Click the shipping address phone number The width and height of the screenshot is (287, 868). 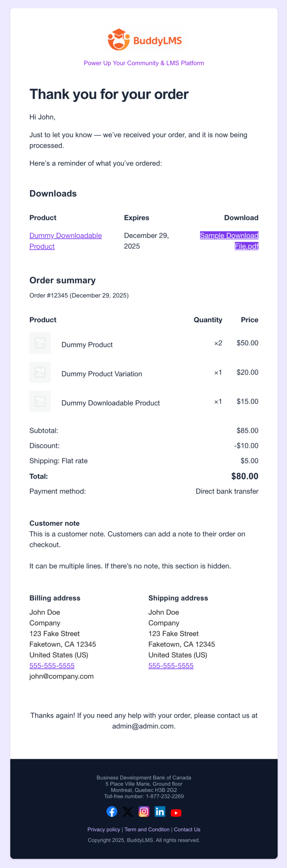coord(171,665)
